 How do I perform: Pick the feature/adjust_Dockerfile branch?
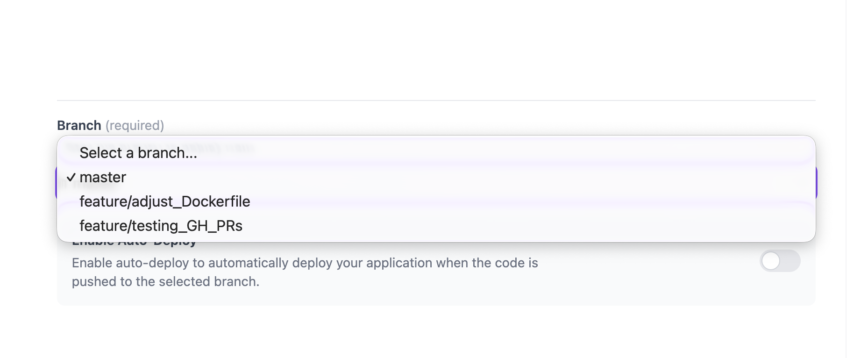tap(165, 201)
